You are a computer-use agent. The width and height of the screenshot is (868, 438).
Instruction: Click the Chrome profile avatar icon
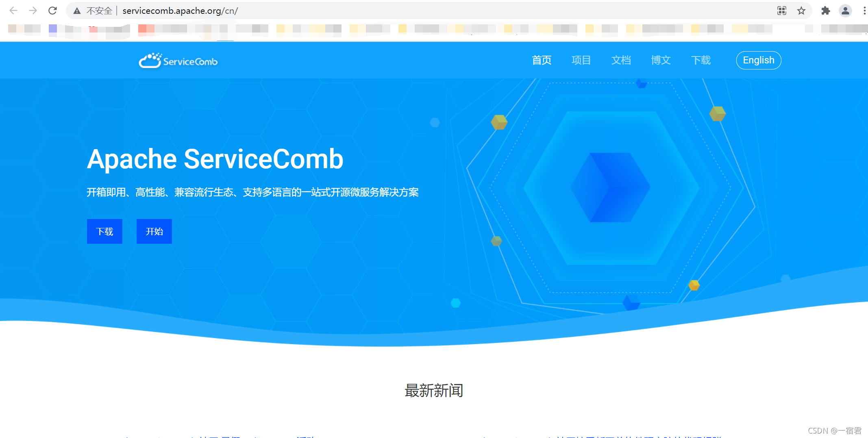pyautogui.click(x=846, y=11)
